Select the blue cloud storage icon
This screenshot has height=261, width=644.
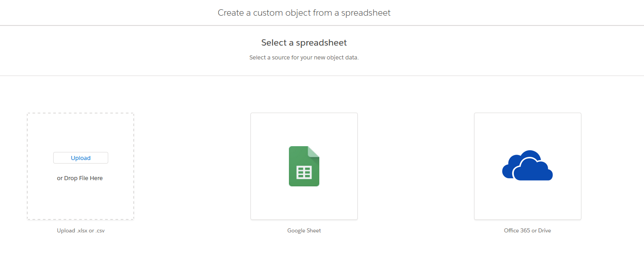click(x=527, y=166)
